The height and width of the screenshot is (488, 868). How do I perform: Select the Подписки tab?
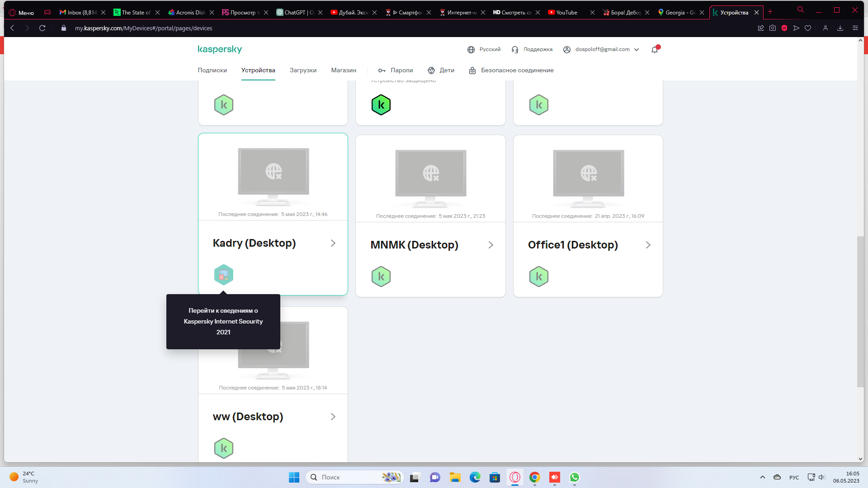(212, 70)
